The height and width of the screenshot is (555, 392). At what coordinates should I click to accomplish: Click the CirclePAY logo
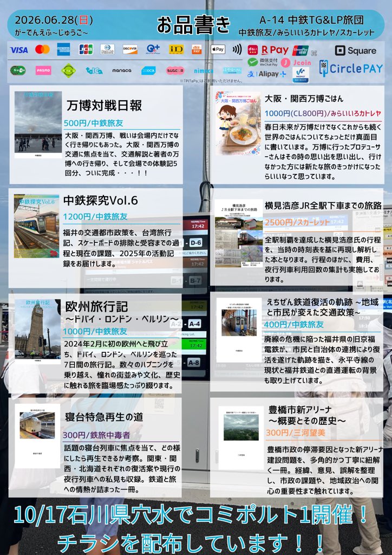[x=351, y=68]
